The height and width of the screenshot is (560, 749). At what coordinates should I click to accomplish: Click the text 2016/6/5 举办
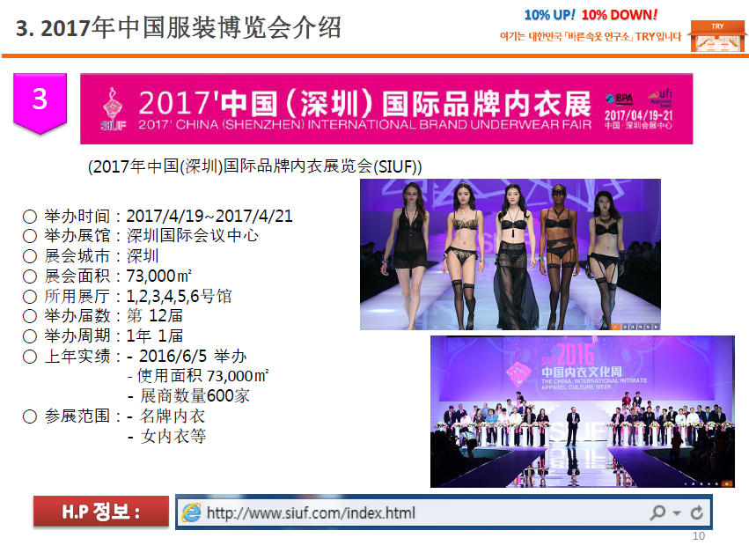pyautogui.click(x=193, y=356)
